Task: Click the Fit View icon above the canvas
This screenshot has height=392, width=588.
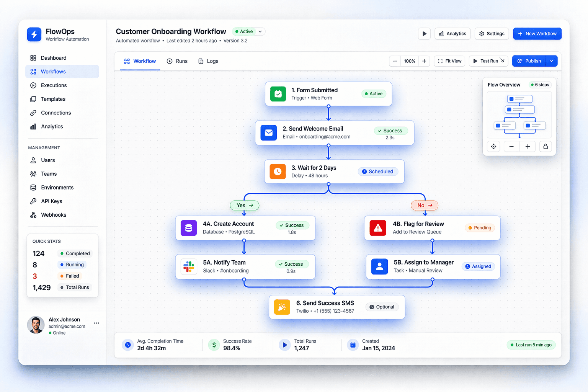Action: pos(439,61)
